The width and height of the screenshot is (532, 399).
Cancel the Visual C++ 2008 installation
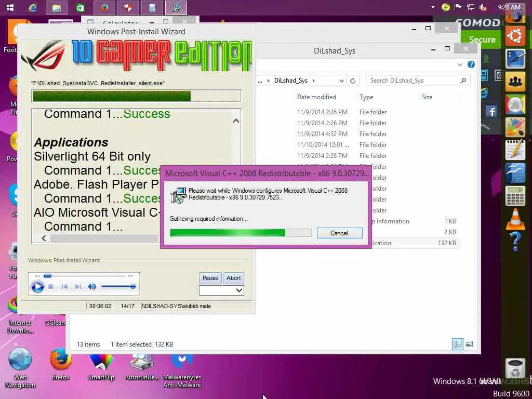coord(339,233)
